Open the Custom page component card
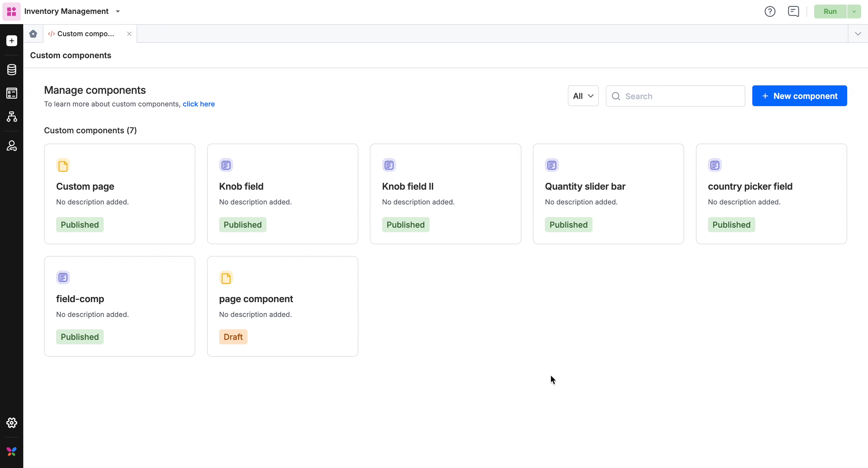 coord(120,194)
